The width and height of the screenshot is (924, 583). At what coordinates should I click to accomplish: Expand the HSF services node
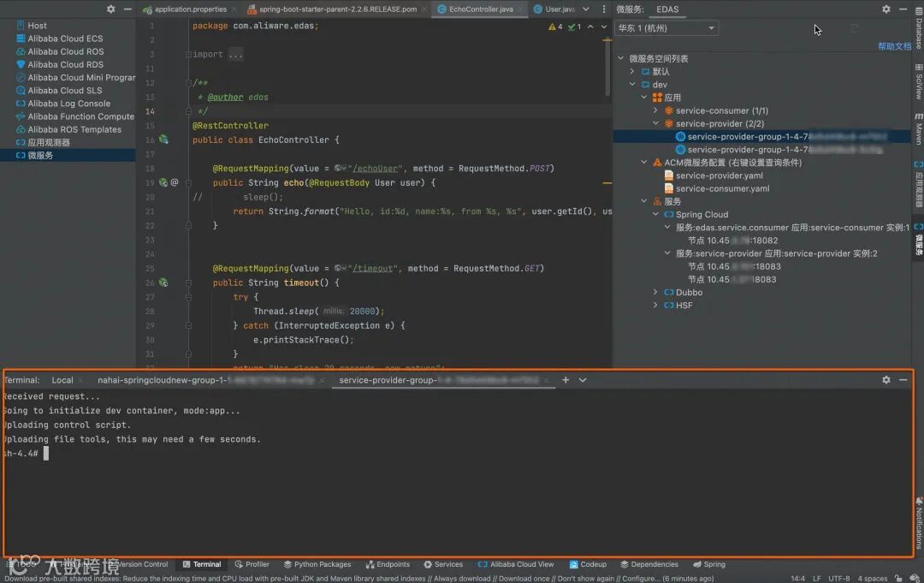[x=656, y=305]
